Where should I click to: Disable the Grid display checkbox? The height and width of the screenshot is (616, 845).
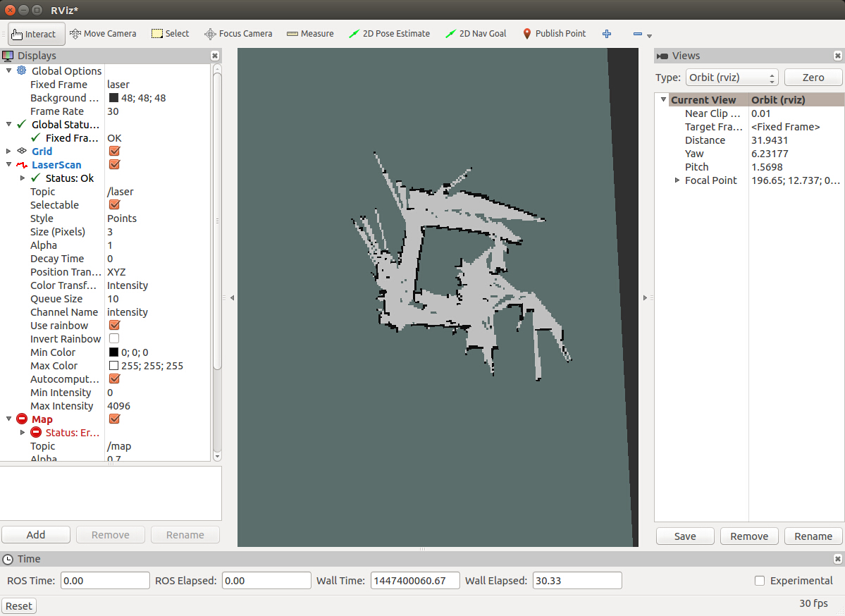114,152
